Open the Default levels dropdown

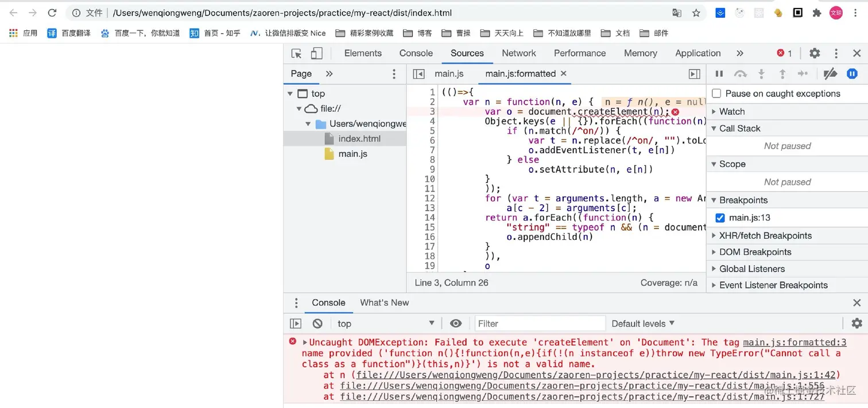point(643,324)
